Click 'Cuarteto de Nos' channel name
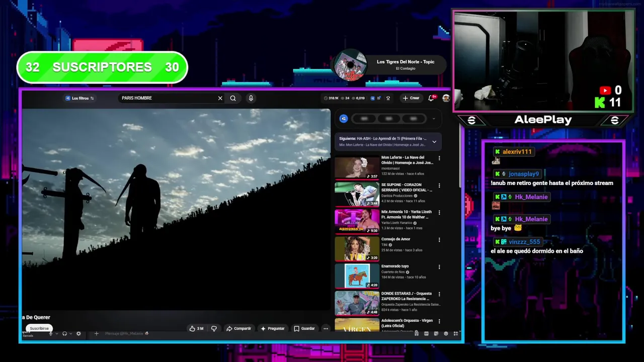644x362 pixels. (393, 272)
